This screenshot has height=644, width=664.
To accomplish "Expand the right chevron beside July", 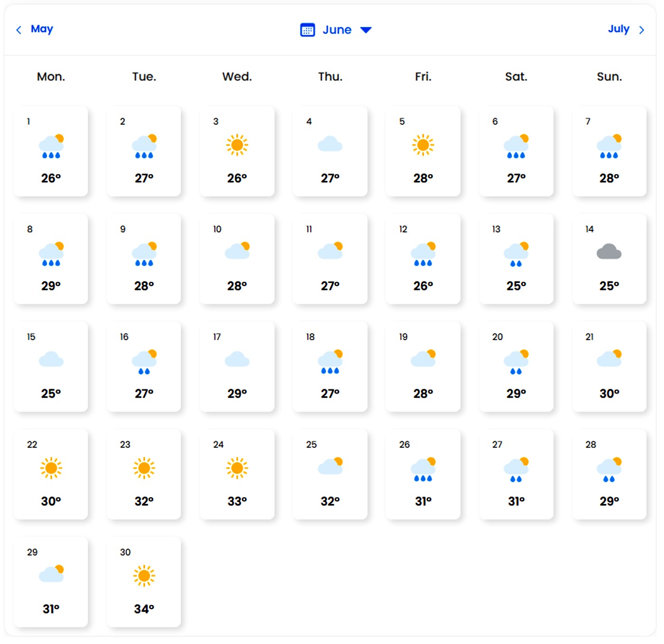I will [643, 29].
